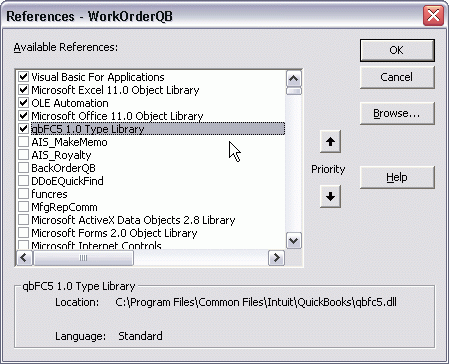Check Microsoft ActiveX Data Objects 2.8 Library

click(23, 220)
